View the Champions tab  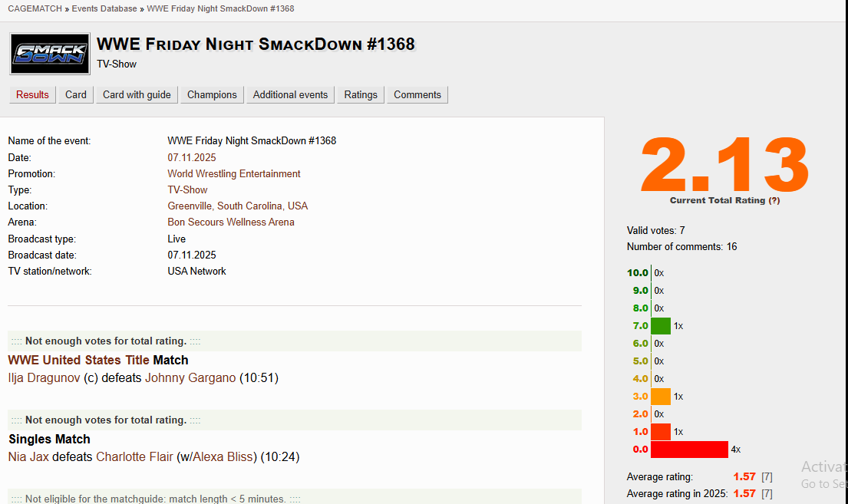[x=212, y=94]
